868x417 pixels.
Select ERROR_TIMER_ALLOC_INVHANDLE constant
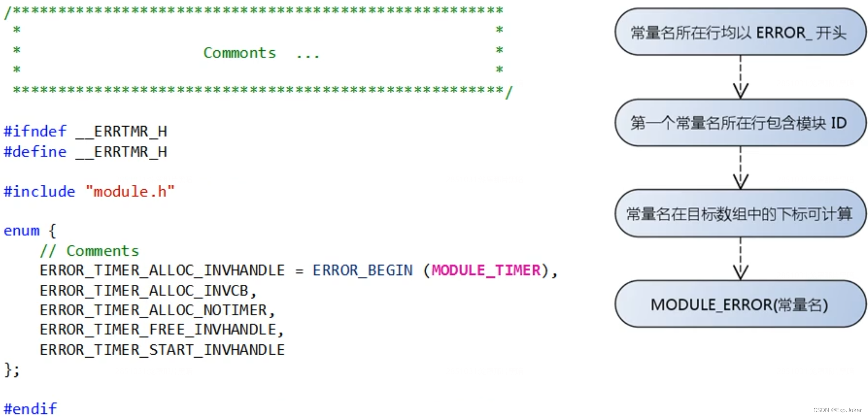(162, 270)
